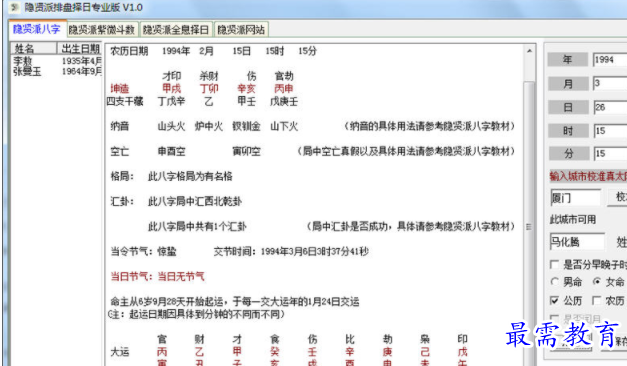627x366 pixels.
Task: Click the scroll up arrow of result panel
Action: (529, 51)
